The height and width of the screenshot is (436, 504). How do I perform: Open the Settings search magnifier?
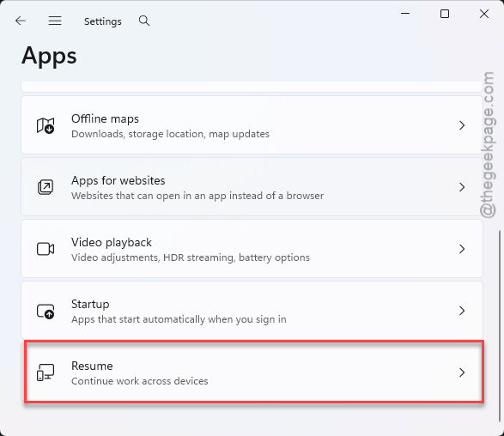click(x=144, y=21)
